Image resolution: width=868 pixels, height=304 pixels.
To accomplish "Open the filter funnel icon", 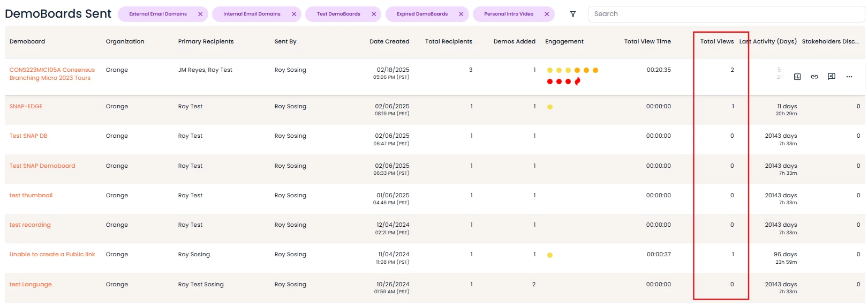I will click(x=572, y=14).
